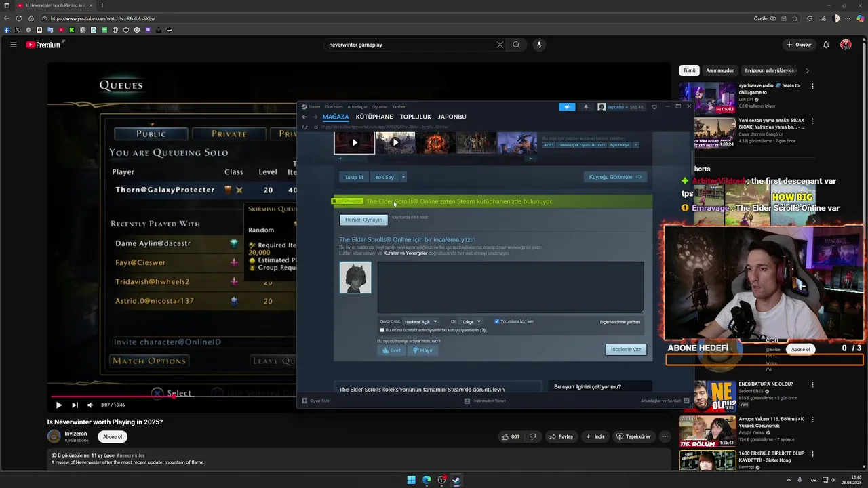Go forward in Steam's store browser
Image resolution: width=868 pixels, height=488 pixels.
pyautogui.click(x=315, y=117)
